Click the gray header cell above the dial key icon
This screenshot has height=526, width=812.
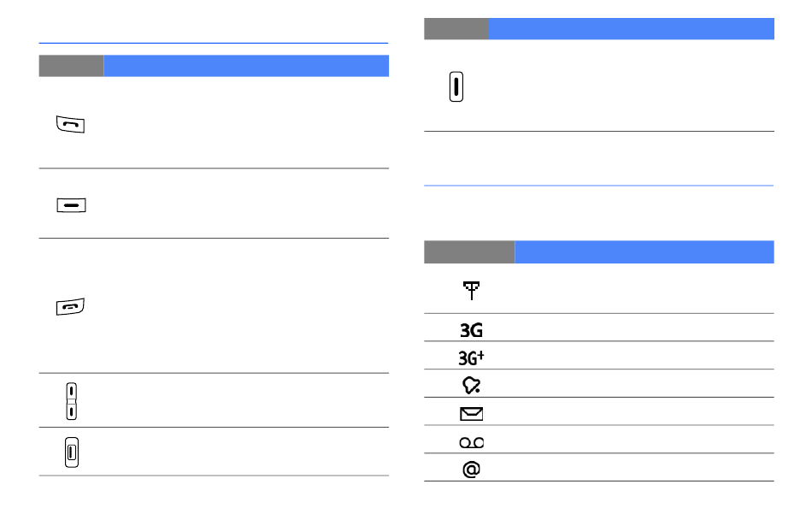pos(72,66)
